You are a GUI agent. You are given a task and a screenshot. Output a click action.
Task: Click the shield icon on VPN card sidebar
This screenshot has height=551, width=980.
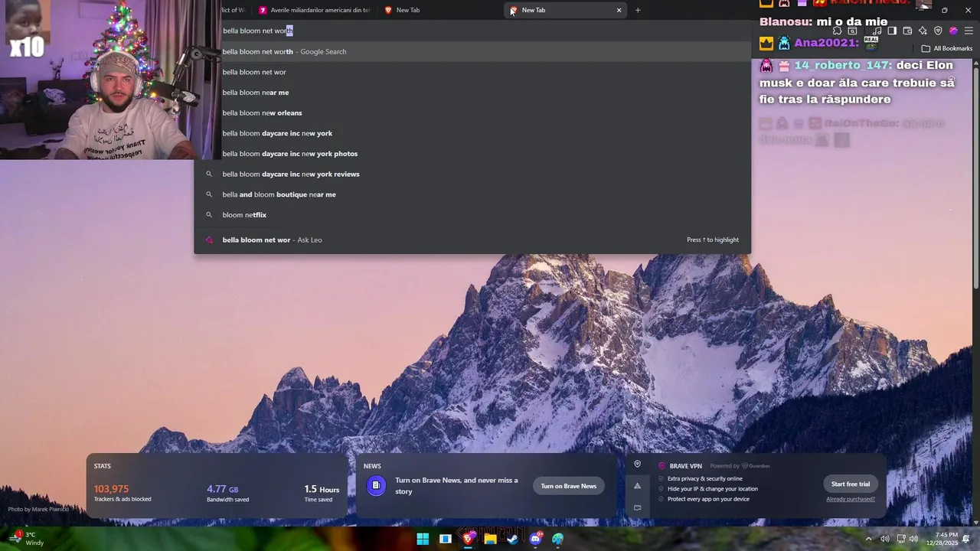click(637, 464)
